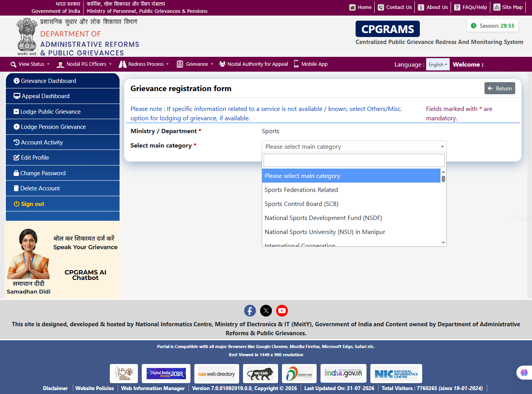Click Sign out
Image resolution: width=532 pixels, height=394 pixels.
tap(63, 204)
